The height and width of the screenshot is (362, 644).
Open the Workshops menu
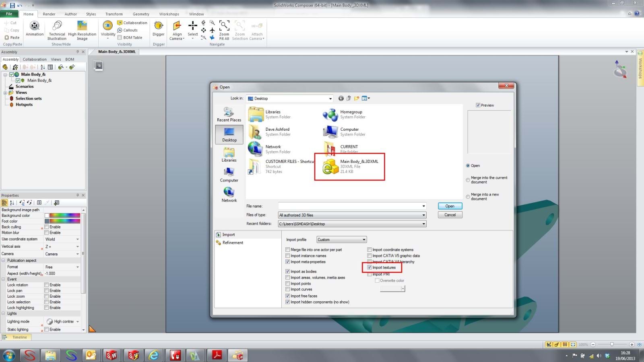169,14
